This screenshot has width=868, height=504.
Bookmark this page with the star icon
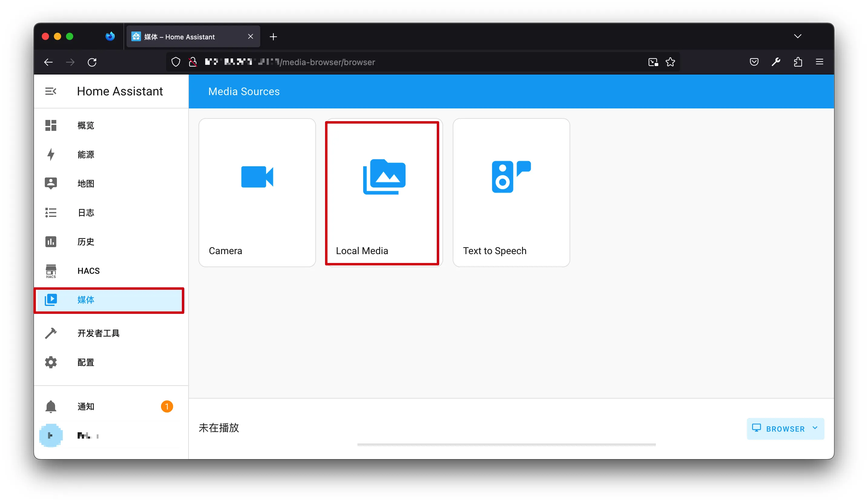pyautogui.click(x=670, y=62)
